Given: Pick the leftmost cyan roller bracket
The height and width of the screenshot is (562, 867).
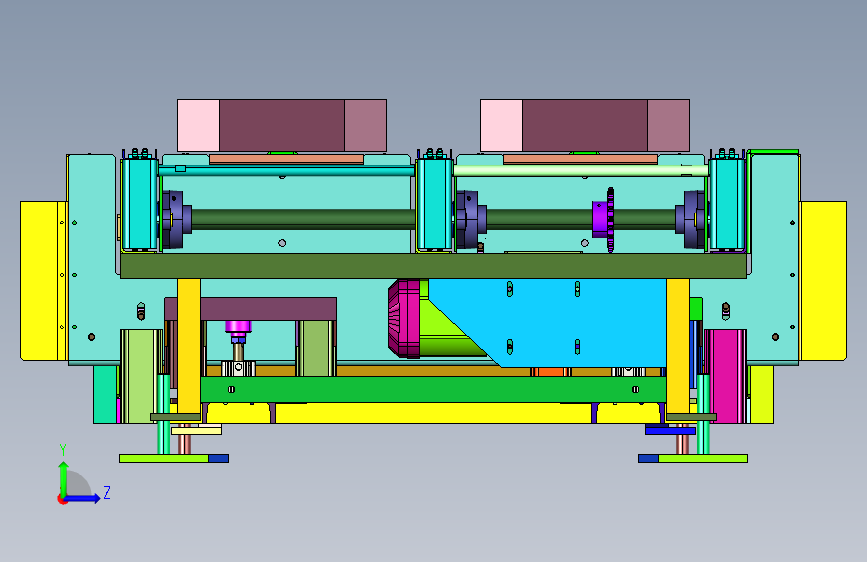Looking at the screenshot, I should pos(139,204).
